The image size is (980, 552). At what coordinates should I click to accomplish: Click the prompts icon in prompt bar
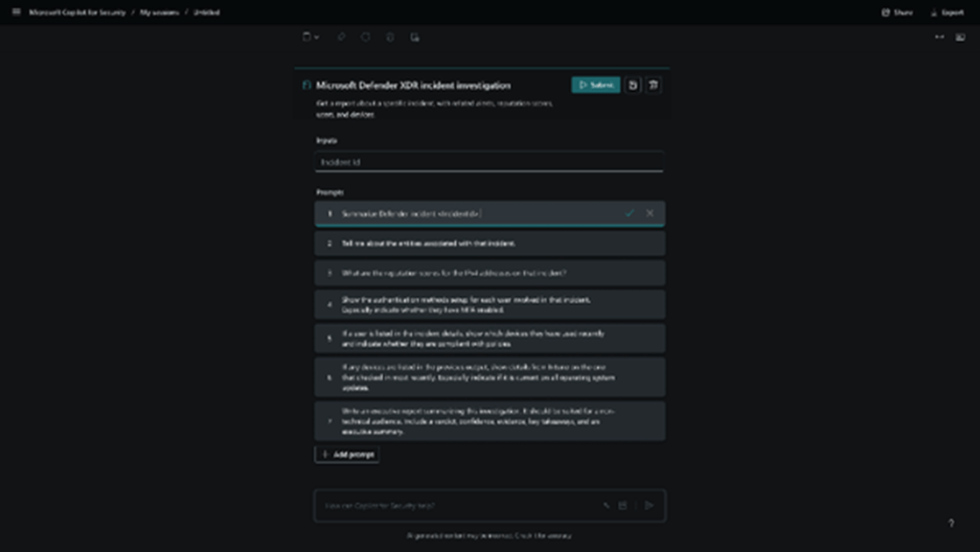(x=623, y=505)
